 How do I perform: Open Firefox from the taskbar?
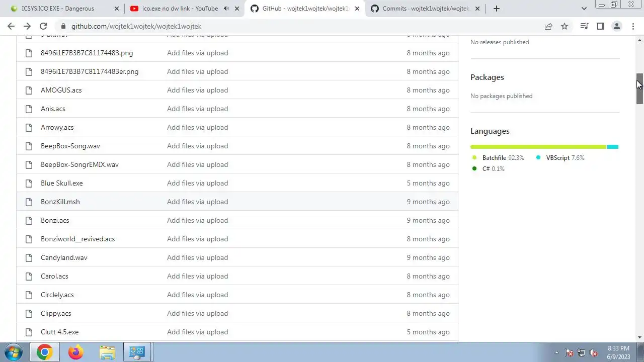[76, 352]
